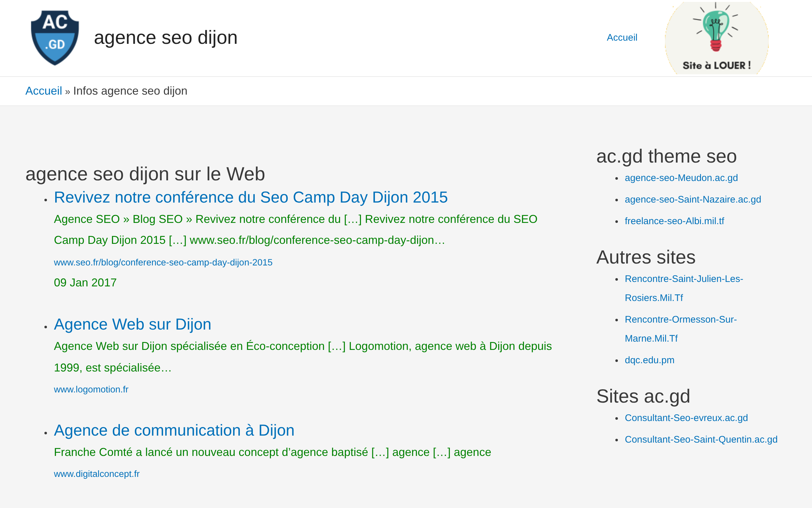Viewport: 812px width, 508px height.
Task: Open 'Agence de communication à Dijon' result
Action: click(174, 431)
